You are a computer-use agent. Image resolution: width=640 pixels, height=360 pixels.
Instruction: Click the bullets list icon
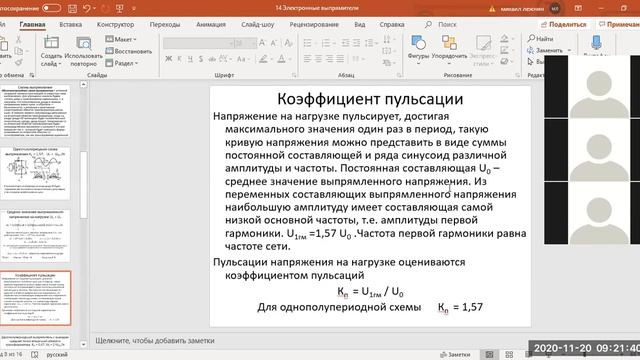pos(307,43)
